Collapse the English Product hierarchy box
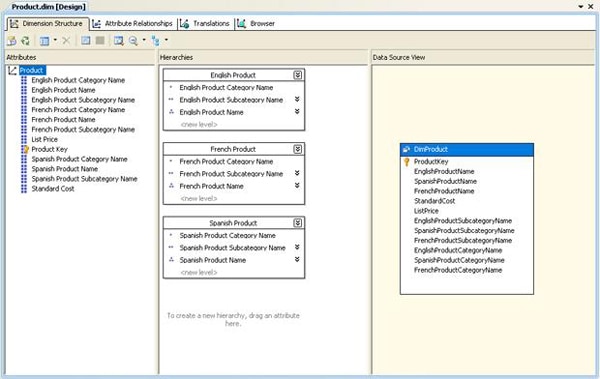This screenshot has height=379, width=600. 297,75
